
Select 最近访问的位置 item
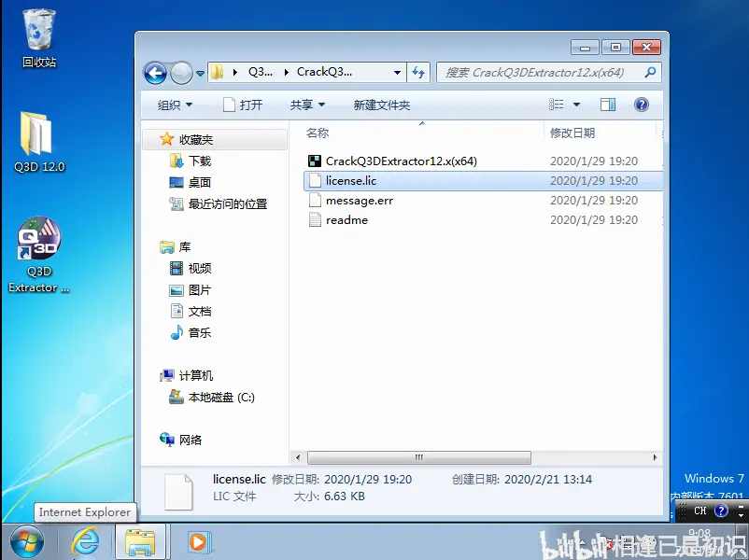click(x=228, y=203)
